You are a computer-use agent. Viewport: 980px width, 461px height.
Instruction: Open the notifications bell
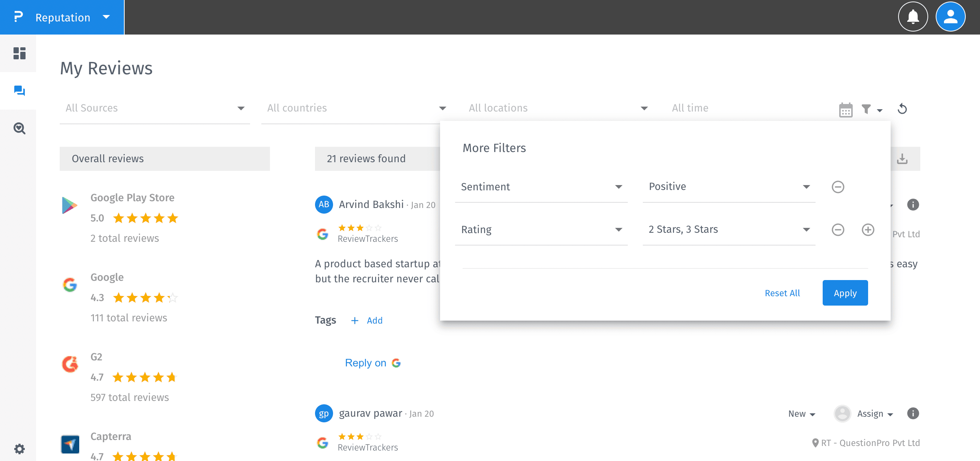[x=912, y=17]
